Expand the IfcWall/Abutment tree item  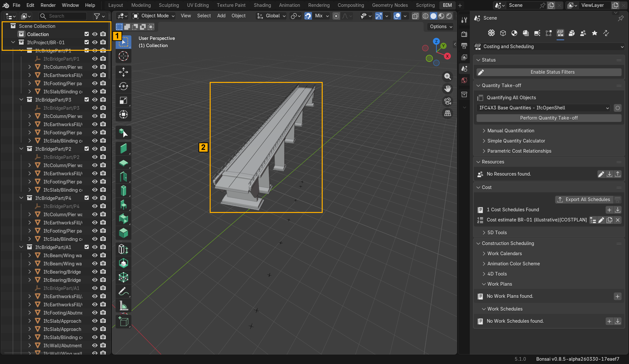tap(29, 345)
